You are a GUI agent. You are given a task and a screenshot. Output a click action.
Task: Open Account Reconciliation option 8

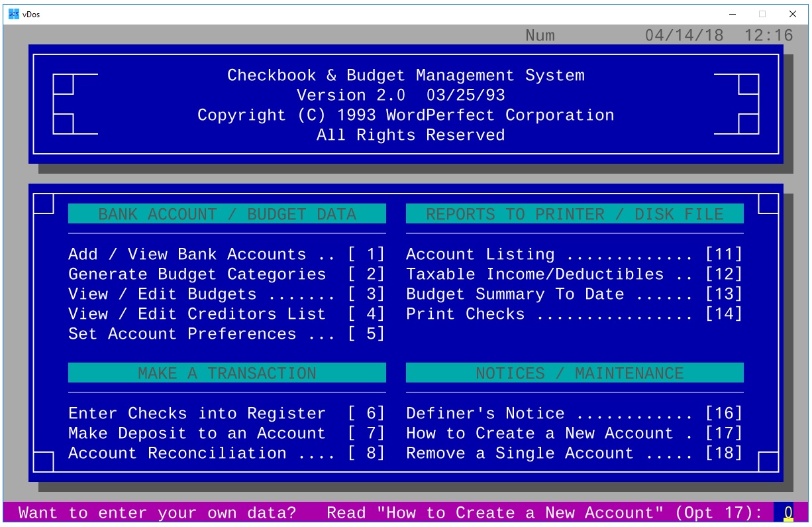tap(227, 453)
